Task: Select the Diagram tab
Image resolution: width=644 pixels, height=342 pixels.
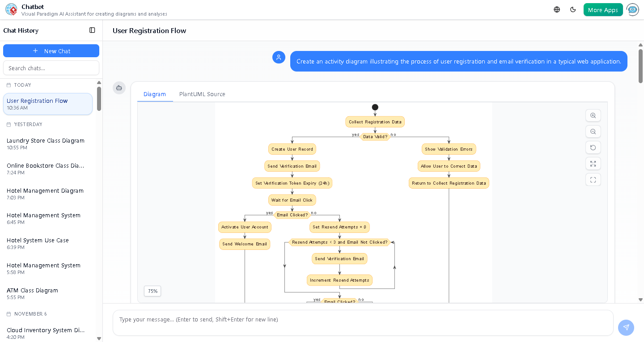Action: (x=155, y=94)
